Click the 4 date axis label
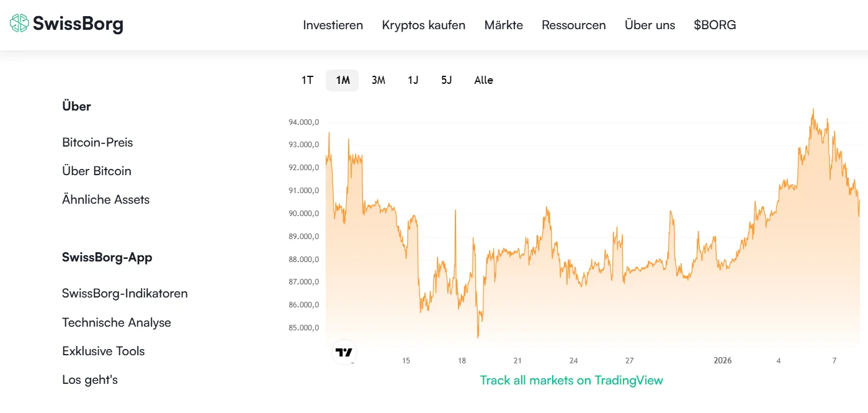This screenshot has height=413, width=868. point(779,361)
